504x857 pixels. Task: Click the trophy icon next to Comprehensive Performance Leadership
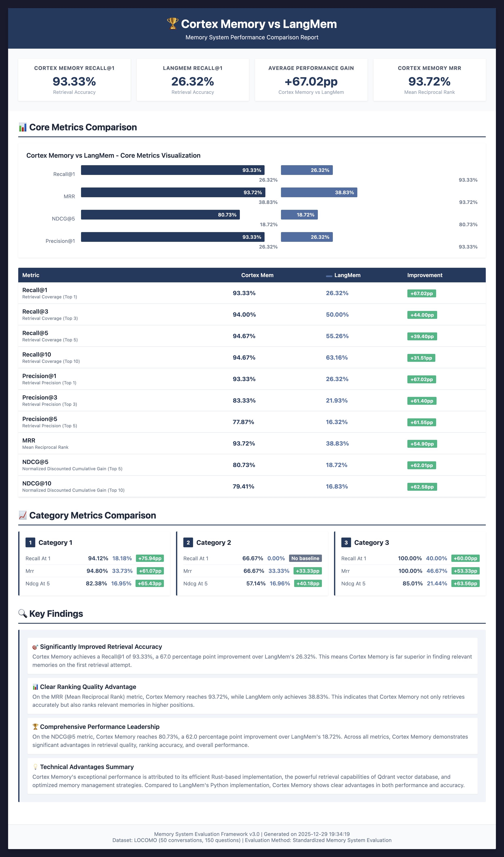(x=35, y=727)
